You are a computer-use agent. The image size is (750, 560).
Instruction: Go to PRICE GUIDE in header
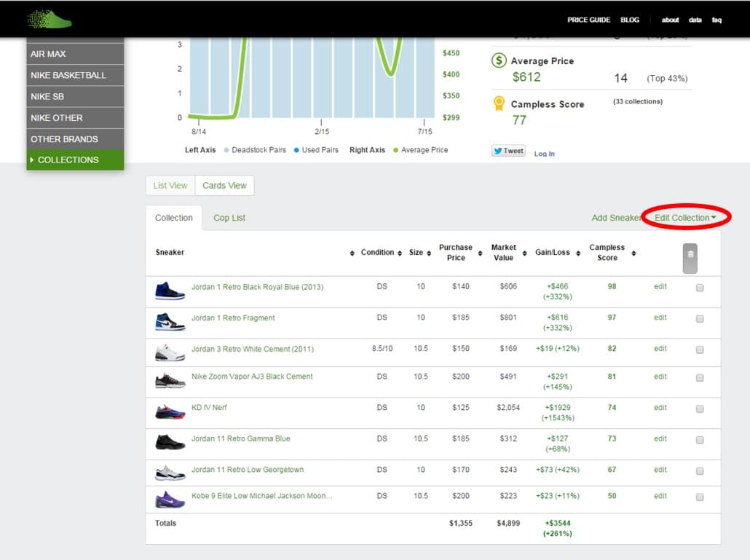pos(588,20)
